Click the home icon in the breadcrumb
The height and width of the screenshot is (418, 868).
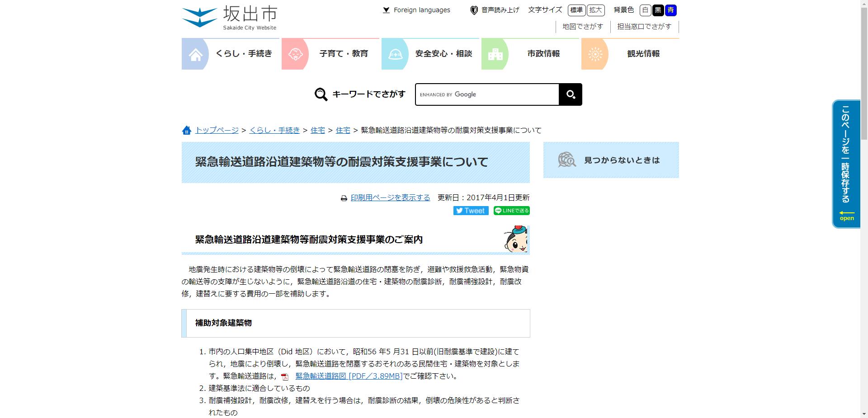tap(186, 130)
